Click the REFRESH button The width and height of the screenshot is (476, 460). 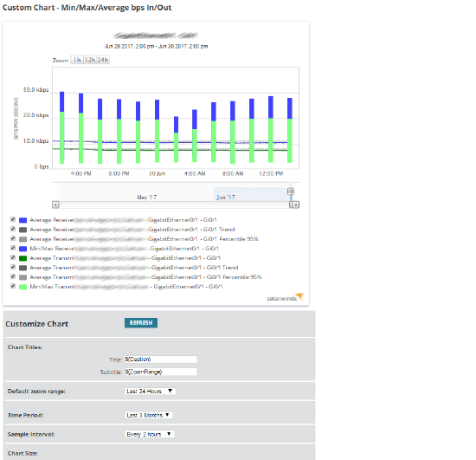click(141, 322)
